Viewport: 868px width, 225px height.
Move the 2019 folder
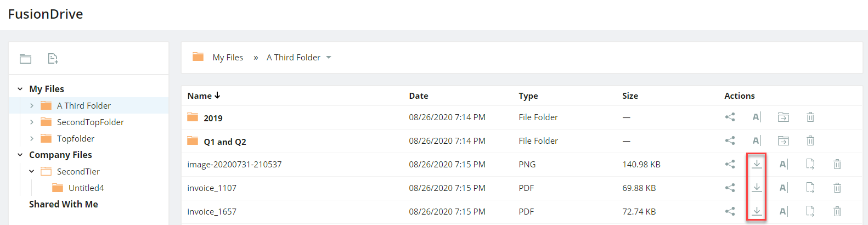(784, 117)
